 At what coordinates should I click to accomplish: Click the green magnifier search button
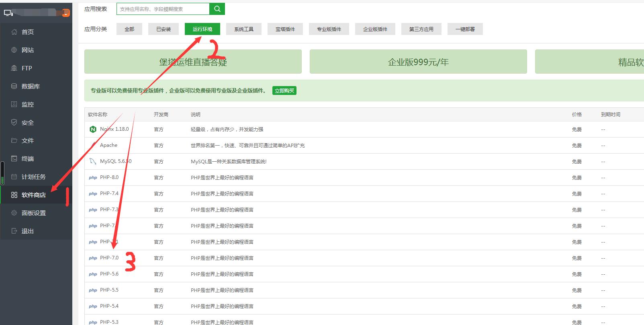217,9
